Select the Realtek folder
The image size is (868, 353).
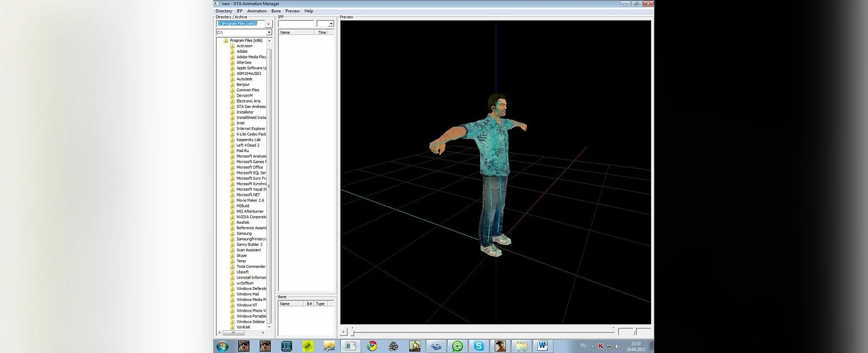[243, 223]
